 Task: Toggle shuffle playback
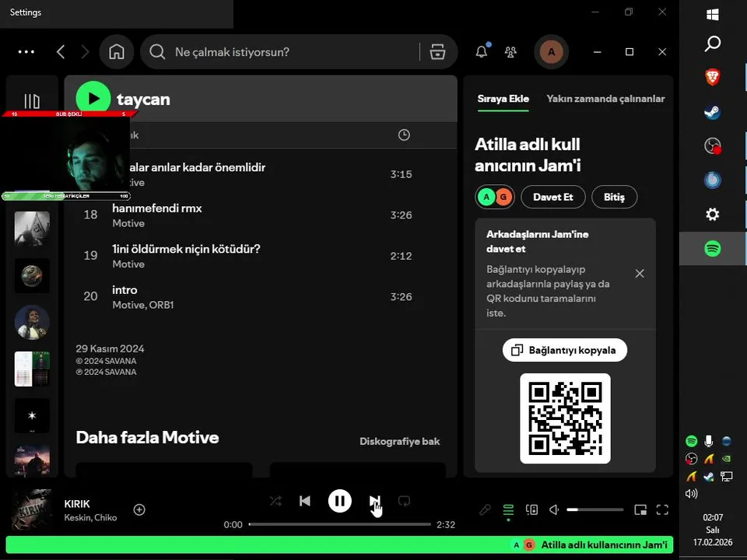(x=275, y=501)
